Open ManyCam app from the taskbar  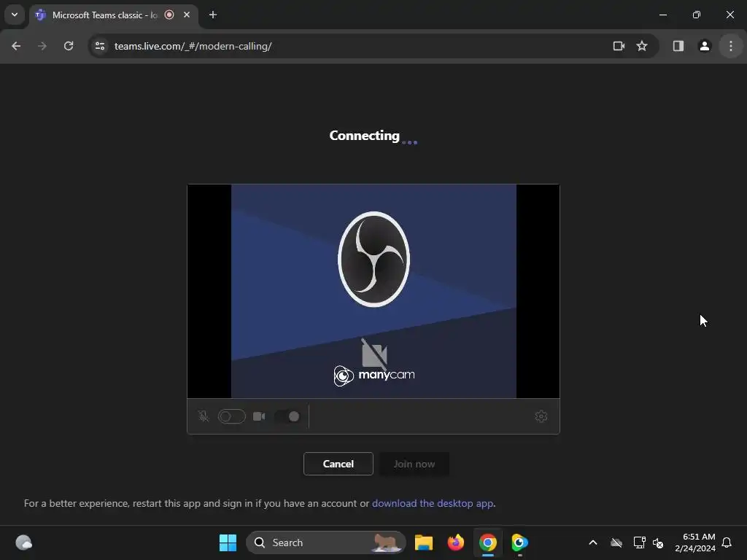click(x=519, y=542)
